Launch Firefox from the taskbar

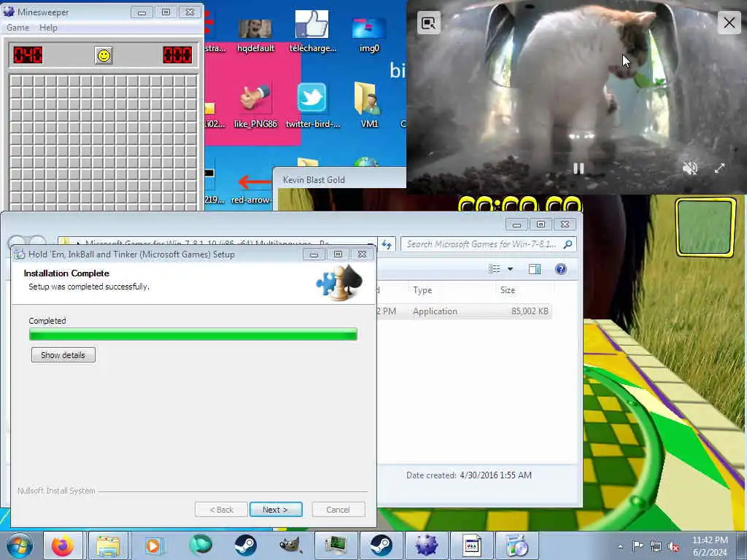63,545
